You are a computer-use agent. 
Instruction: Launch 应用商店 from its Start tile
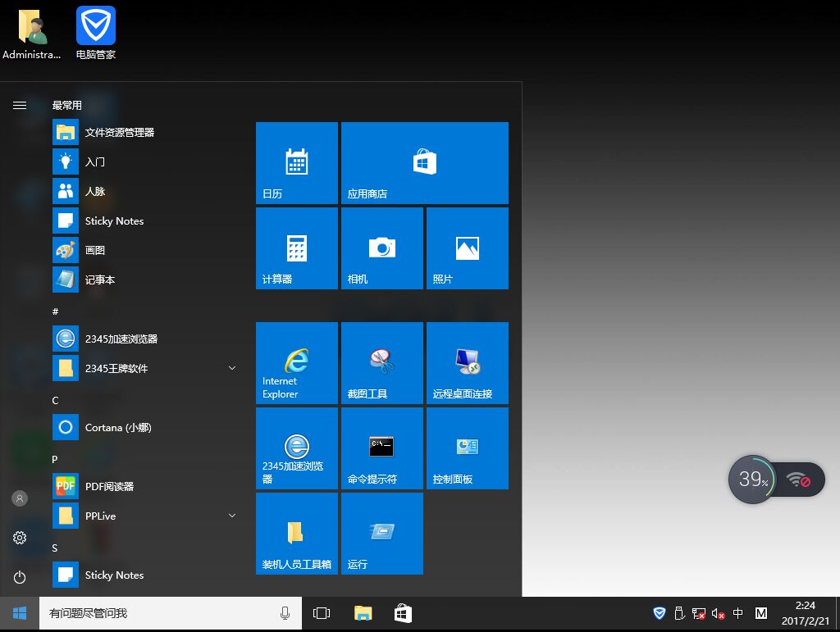pyautogui.click(x=424, y=162)
